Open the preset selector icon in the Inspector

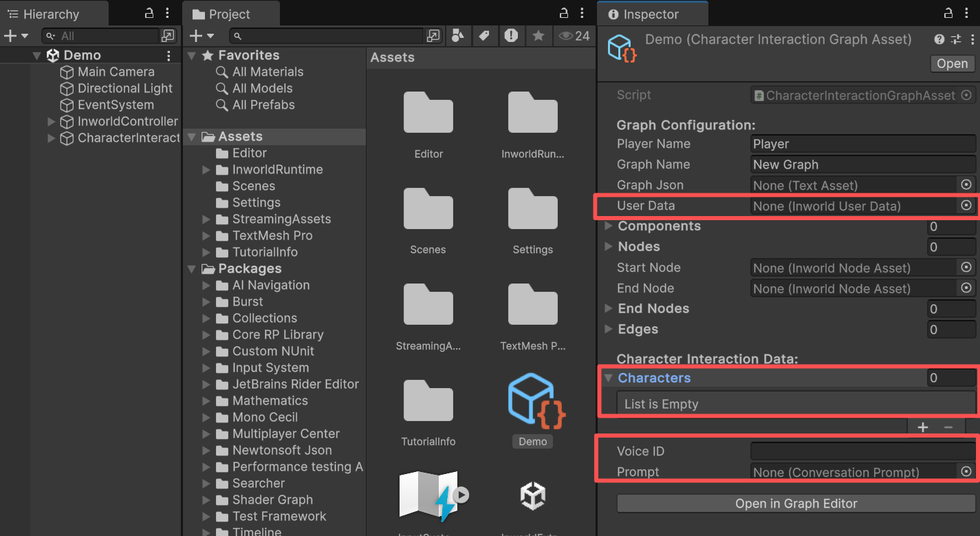(956, 39)
